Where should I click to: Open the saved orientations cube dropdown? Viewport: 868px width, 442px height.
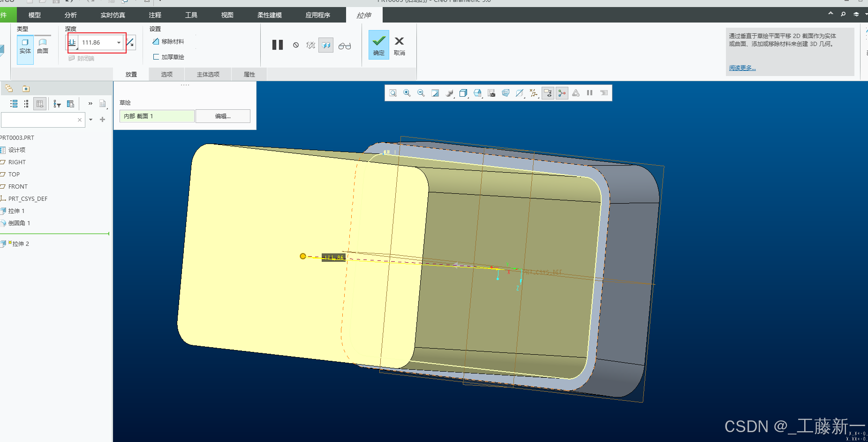463,93
